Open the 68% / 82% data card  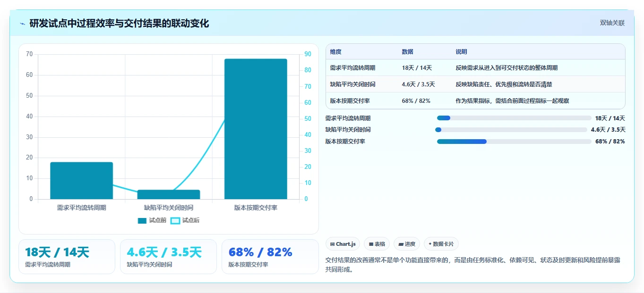270,257
